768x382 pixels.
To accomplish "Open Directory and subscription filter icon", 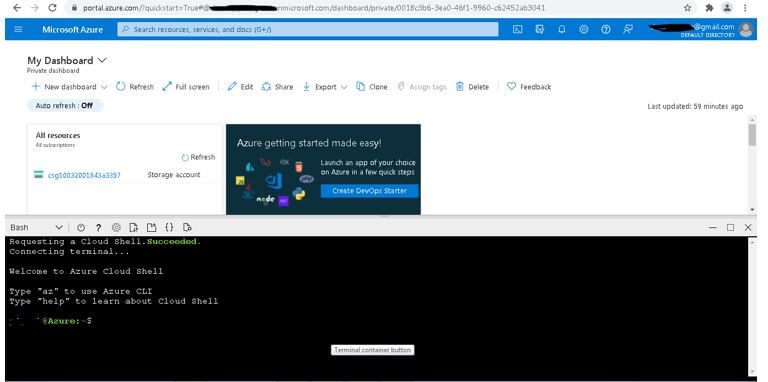I will [540, 29].
